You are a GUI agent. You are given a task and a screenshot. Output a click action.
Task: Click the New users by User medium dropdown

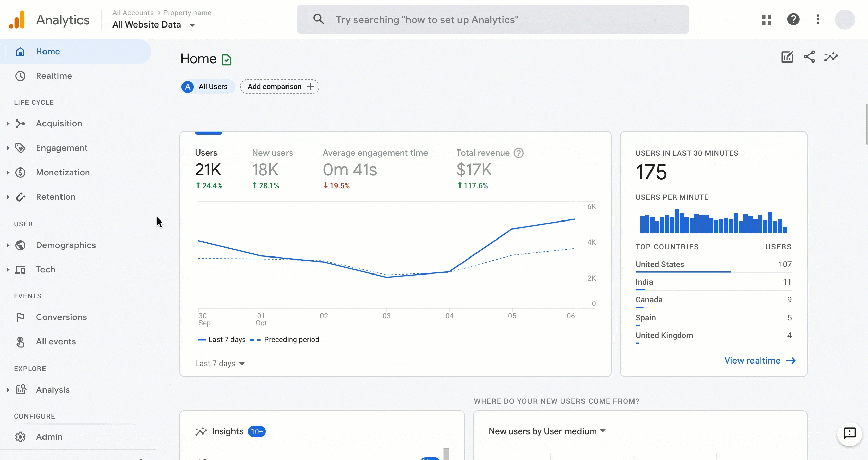[x=546, y=431]
